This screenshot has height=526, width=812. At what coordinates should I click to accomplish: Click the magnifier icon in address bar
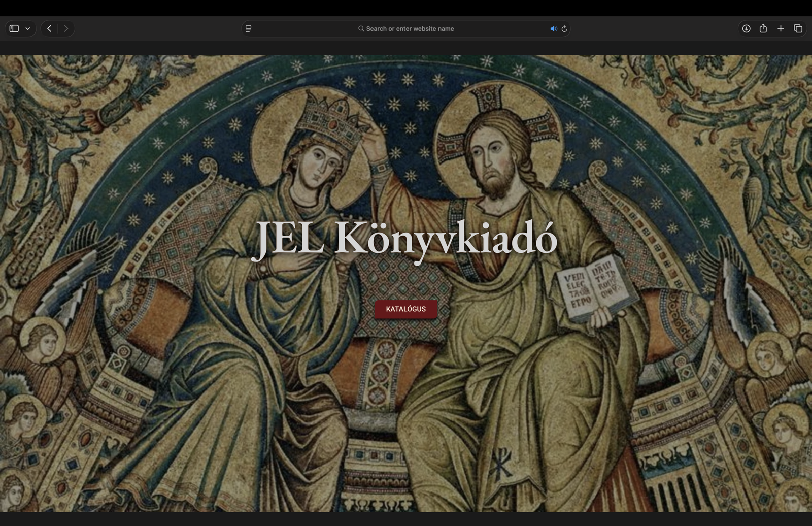pyautogui.click(x=361, y=29)
